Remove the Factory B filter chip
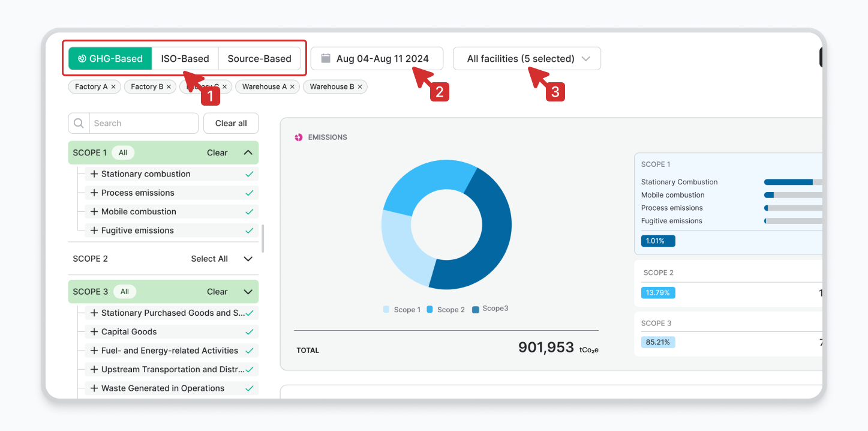Screen dimensions: 868x431 point(169,87)
